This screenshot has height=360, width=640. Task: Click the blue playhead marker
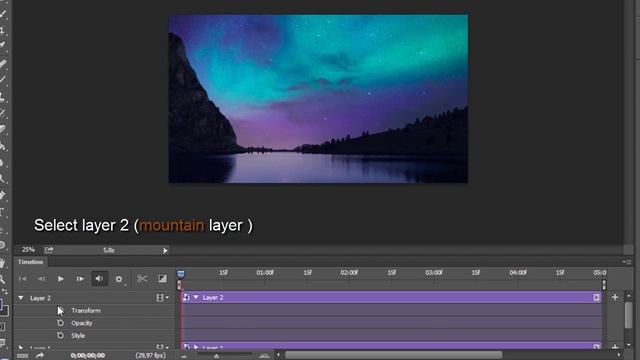point(181,274)
